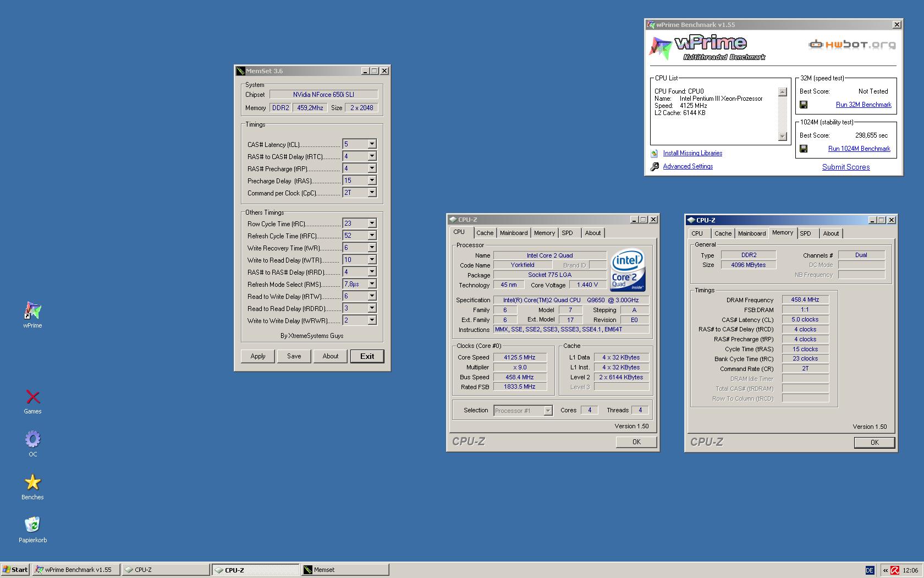The width and height of the screenshot is (924, 578).
Task: Click Install Missing Libraries link
Action: pos(692,153)
